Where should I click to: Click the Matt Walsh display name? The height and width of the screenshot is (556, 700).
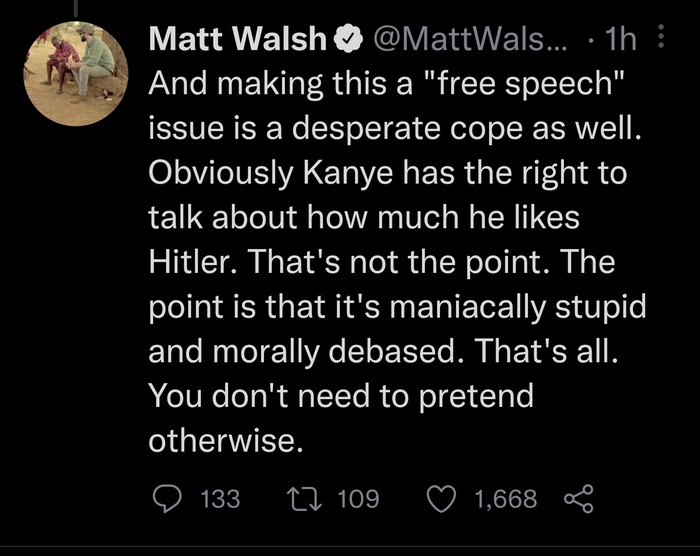[237, 40]
